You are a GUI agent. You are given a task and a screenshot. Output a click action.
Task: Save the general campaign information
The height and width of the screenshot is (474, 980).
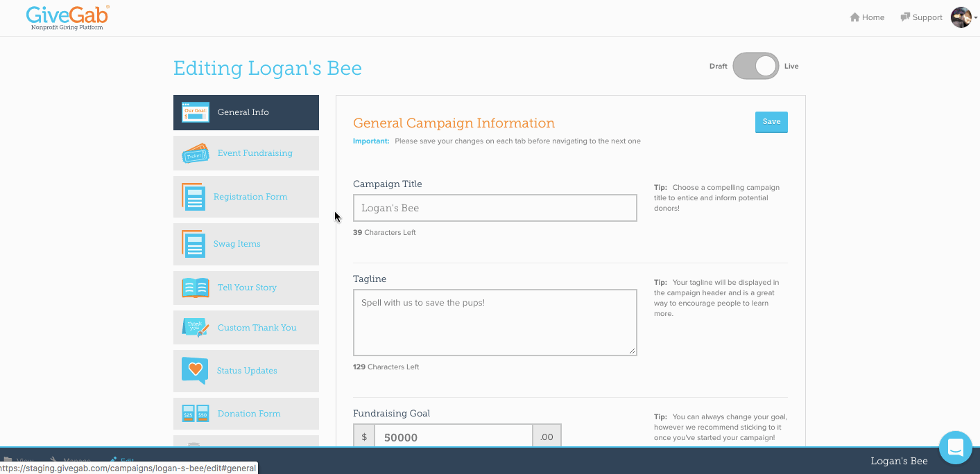771,122
